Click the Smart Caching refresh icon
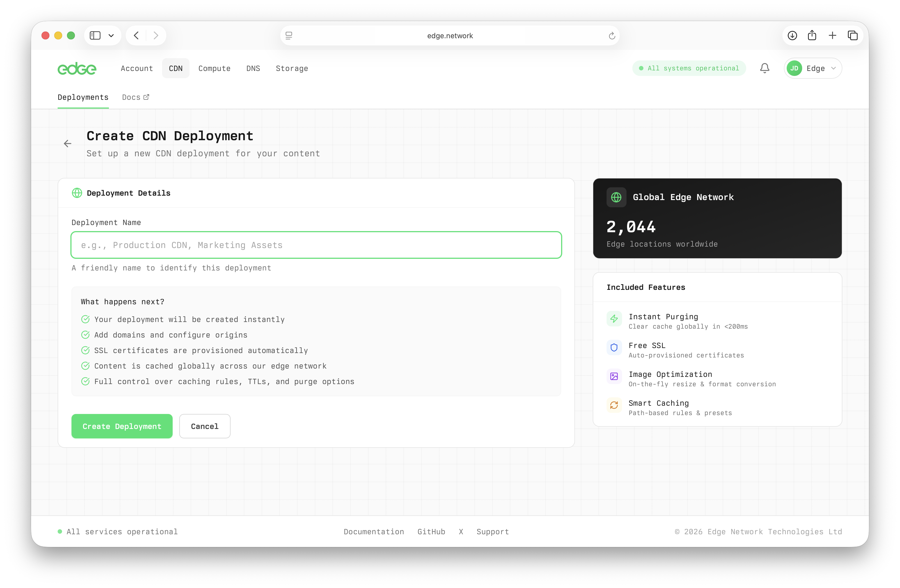This screenshot has width=900, height=588. click(x=614, y=405)
